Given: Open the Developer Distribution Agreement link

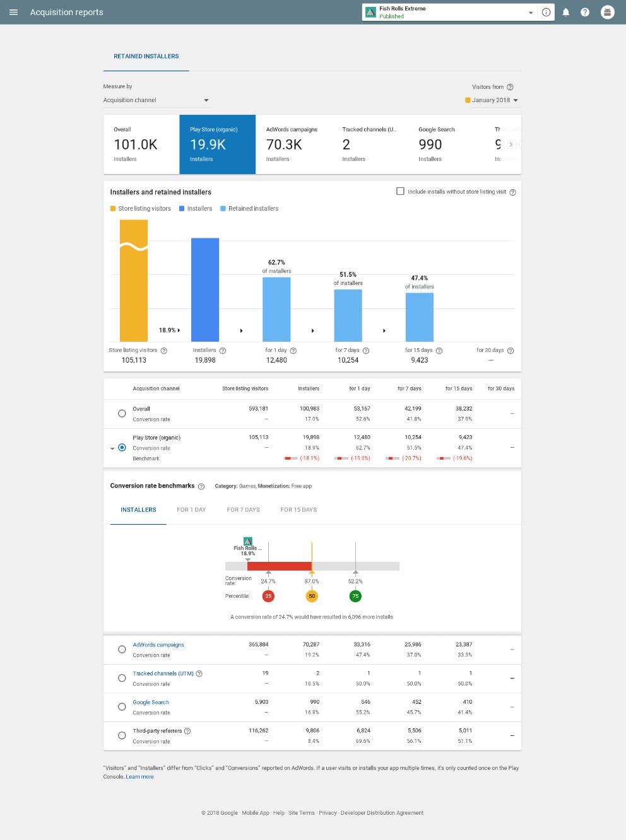Looking at the screenshot, I should pos(382,813).
